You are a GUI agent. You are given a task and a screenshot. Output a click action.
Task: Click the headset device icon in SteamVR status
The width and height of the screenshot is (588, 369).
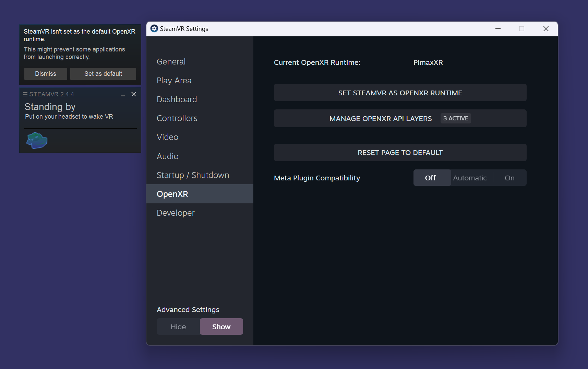(x=37, y=141)
